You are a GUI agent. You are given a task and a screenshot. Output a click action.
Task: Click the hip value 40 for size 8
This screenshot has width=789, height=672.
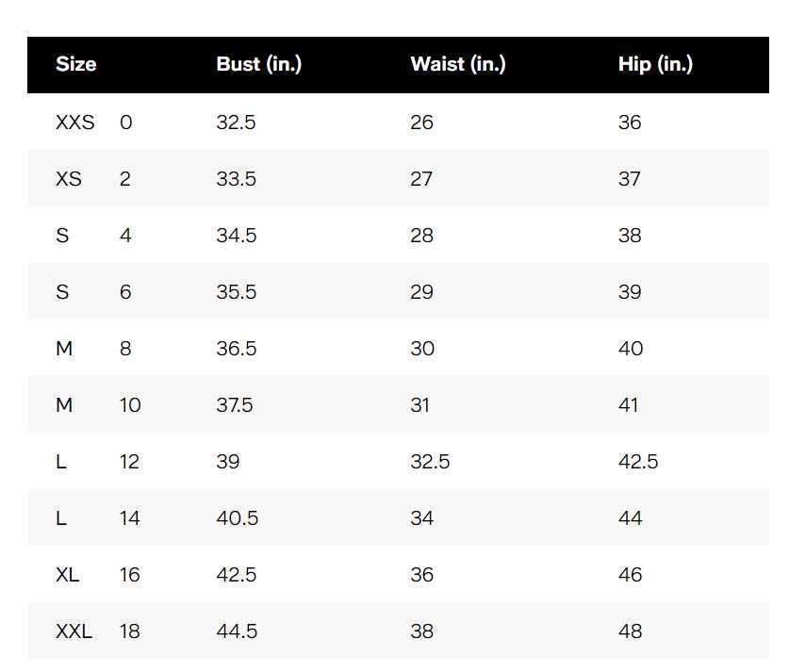631,349
